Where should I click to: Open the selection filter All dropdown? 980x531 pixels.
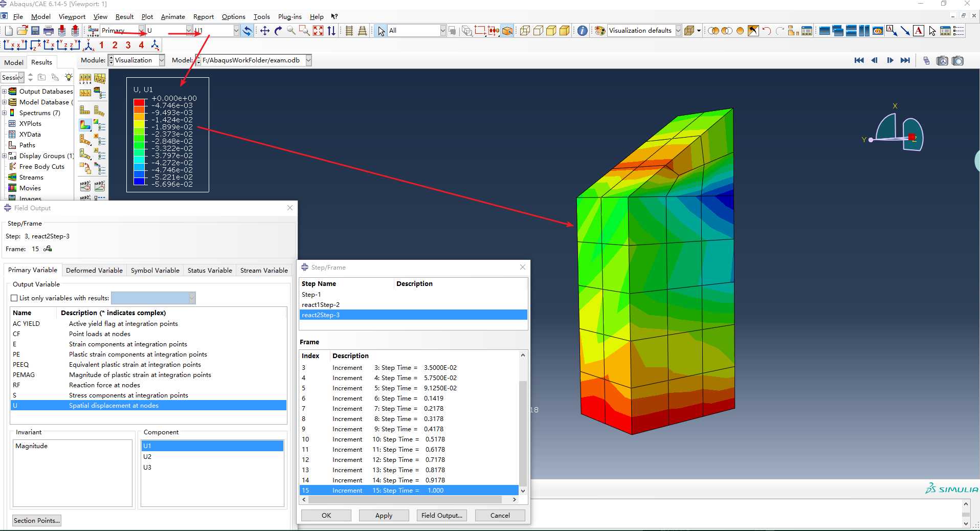coord(443,31)
